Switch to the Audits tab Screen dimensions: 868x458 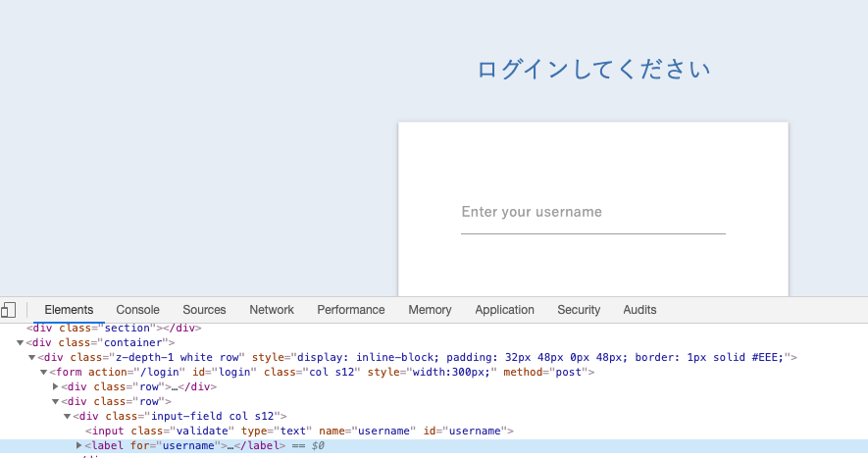coord(639,310)
